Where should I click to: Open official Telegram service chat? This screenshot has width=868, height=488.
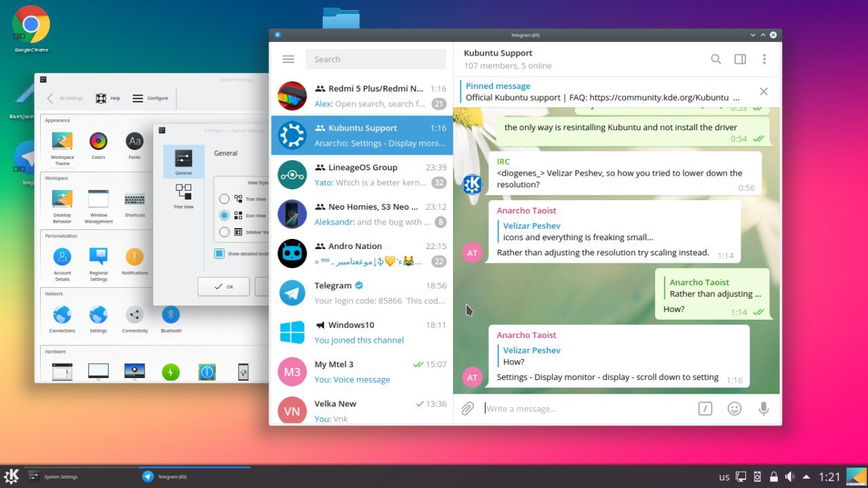click(x=361, y=293)
